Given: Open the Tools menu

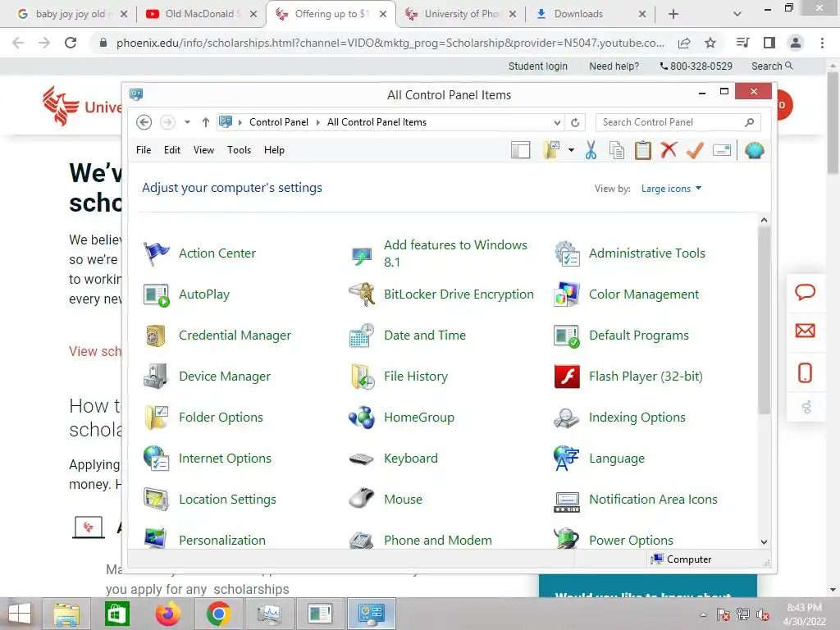Looking at the screenshot, I should tap(239, 150).
